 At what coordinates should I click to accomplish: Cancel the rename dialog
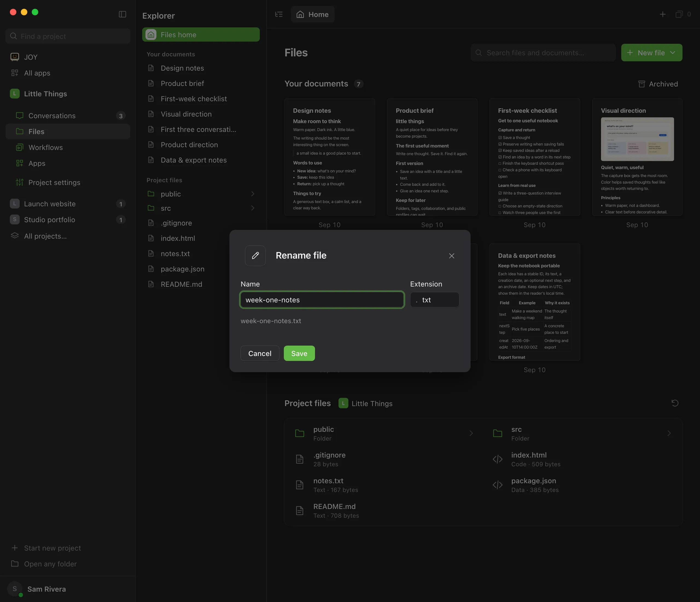tap(259, 353)
